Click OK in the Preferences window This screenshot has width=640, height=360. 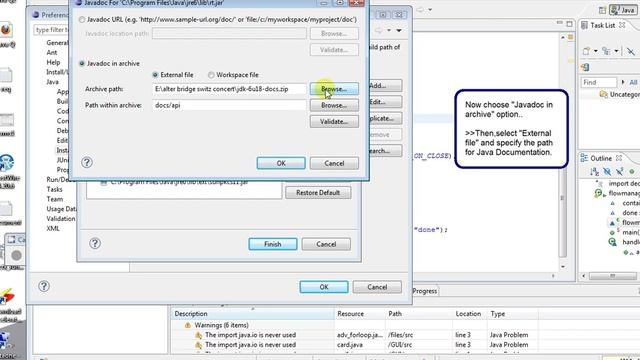click(324, 287)
